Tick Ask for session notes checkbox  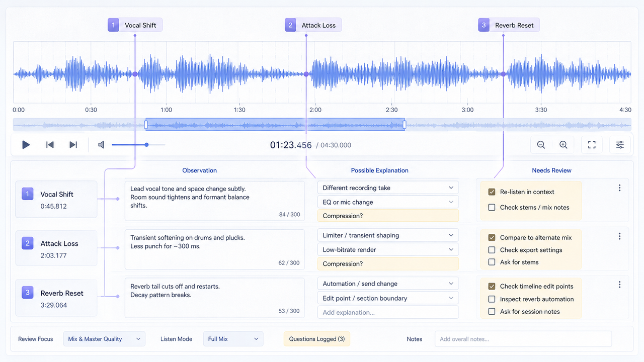(x=492, y=311)
